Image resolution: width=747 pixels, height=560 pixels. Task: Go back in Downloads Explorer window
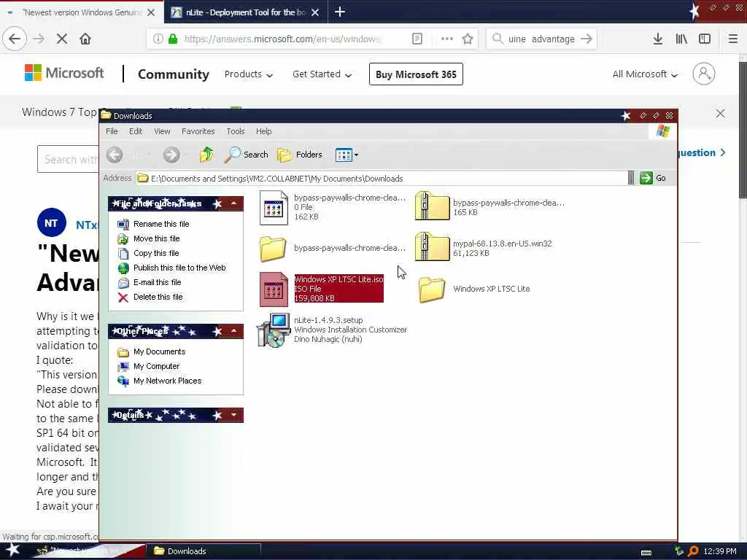(x=115, y=155)
